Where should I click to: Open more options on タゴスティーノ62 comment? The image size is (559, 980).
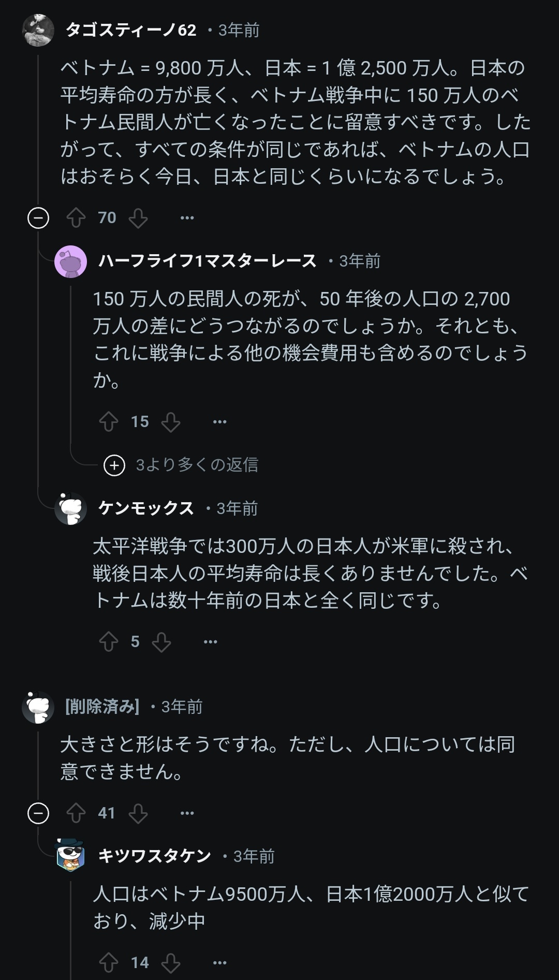[187, 218]
